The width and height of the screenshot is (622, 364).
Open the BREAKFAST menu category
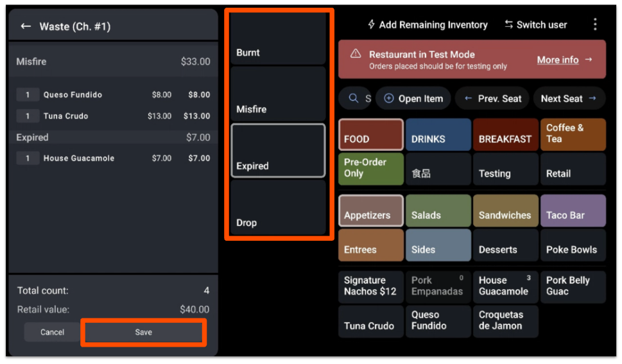pyautogui.click(x=506, y=135)
